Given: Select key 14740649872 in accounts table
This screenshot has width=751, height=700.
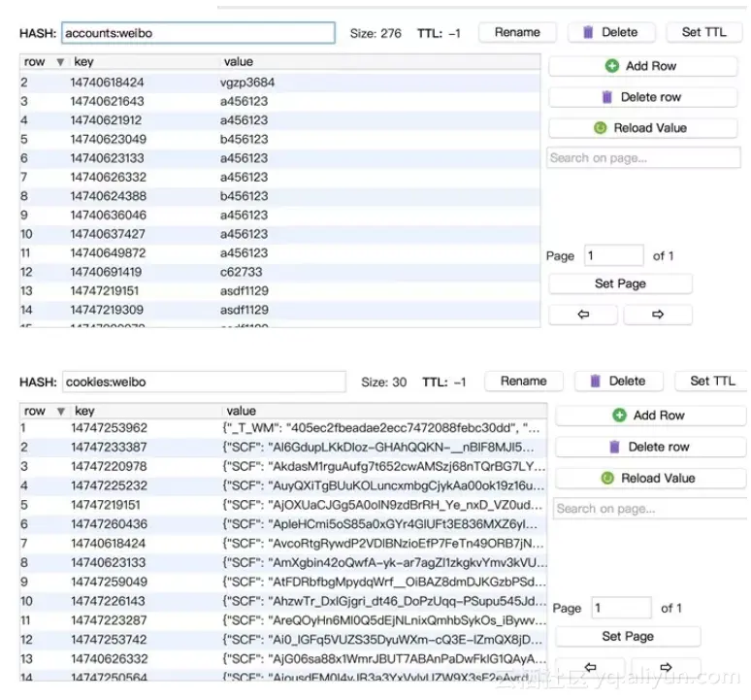Looking at the screenshot, I should [x=108, y=253].
